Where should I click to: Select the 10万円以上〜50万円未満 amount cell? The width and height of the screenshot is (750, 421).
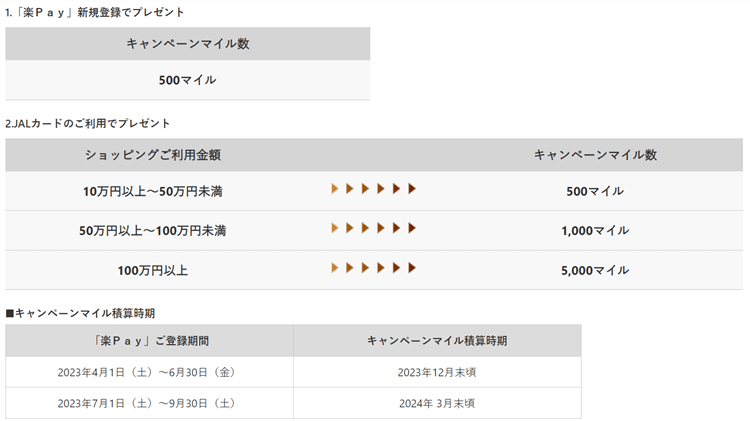pos(153,191)
